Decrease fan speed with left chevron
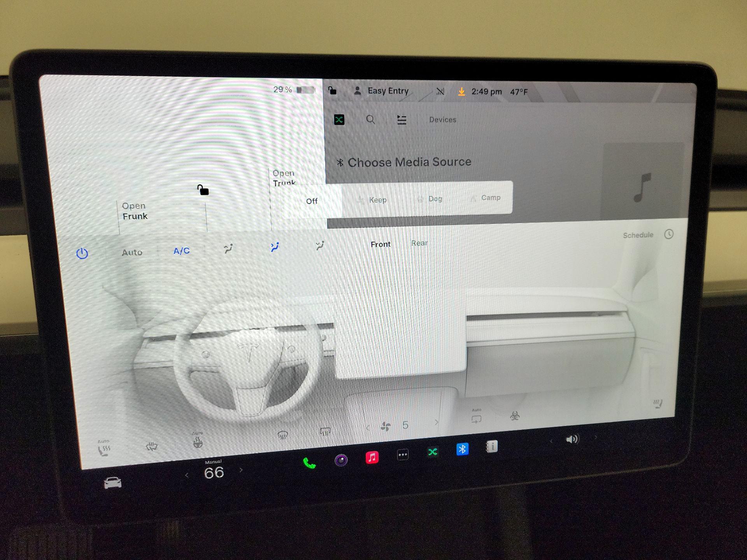The image size is (747, 560). (368, 428)
